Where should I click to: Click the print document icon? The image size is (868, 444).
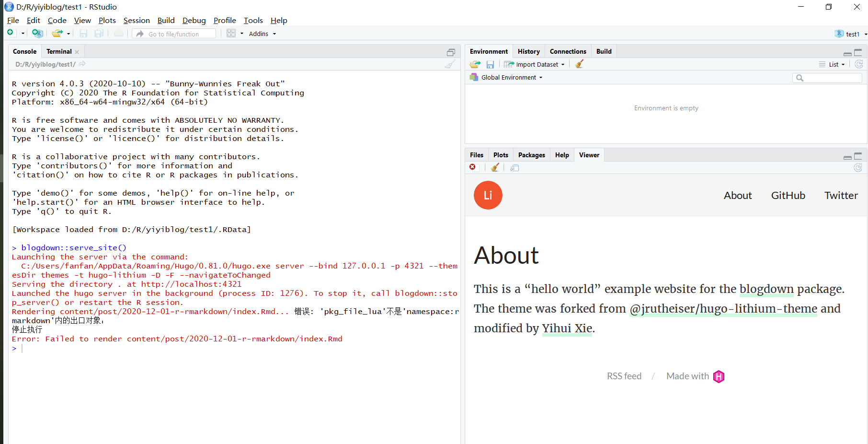click(x=119, y=34)
